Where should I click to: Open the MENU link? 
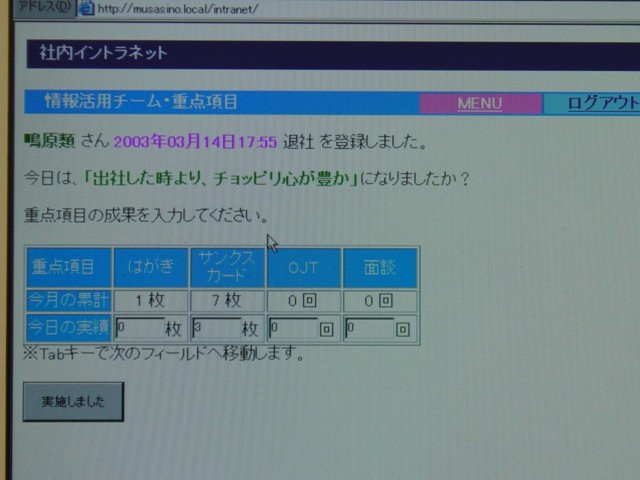point(480,104)
